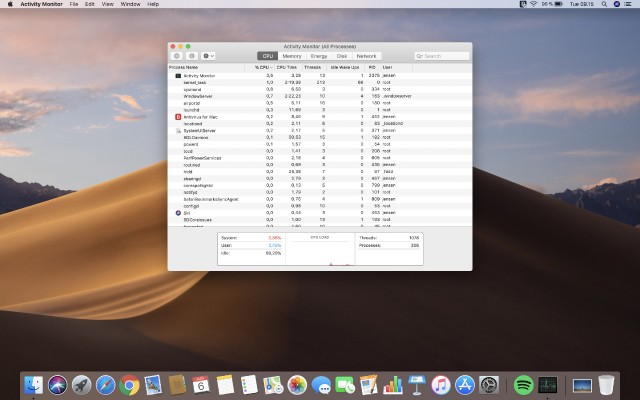Open Reminders from the Dock
640x400 pixels.
click(x=249, y=385)
